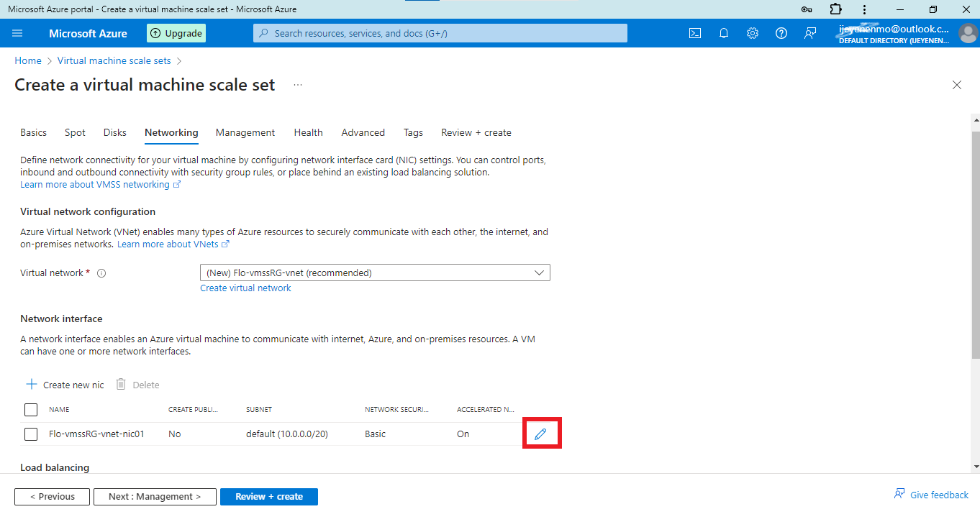Click the top bar feedback icon
The height and width of the screenshot is (522, 980).
(810, 33)
